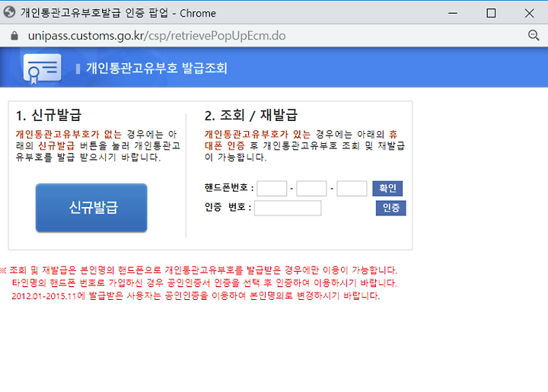Viewport: 548px width, 392px height.
Task: Click the 인증 button beside verification number
Action: [x=390, y=208]
